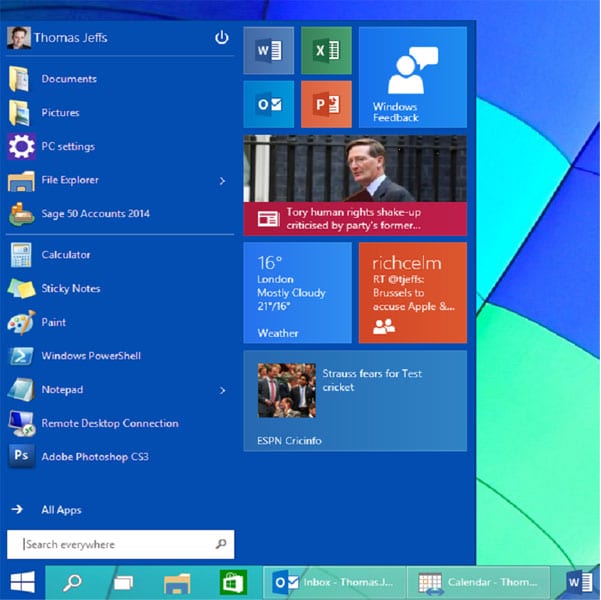
Task: Click the taskbar Search icon
Action: click(72, 583)
